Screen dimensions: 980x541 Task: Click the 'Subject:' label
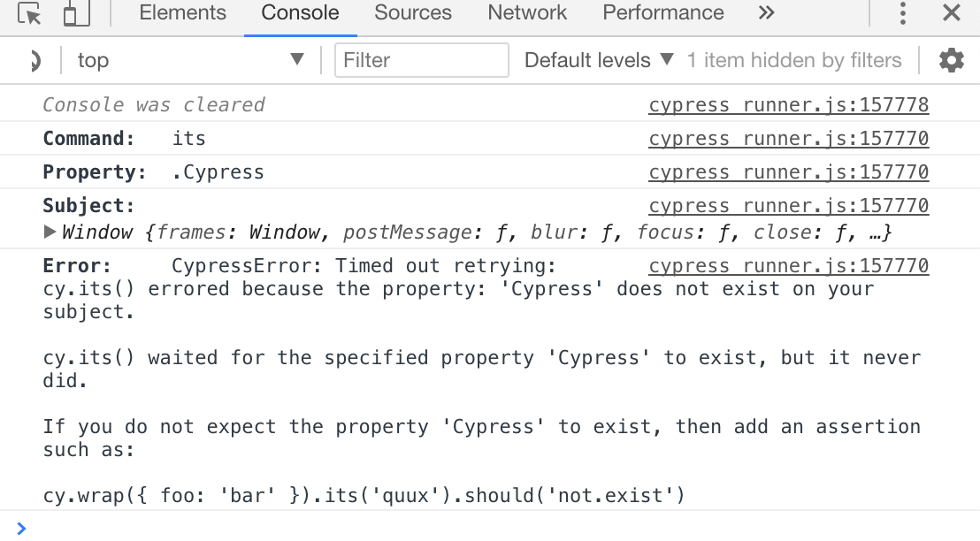coord(88,206)
